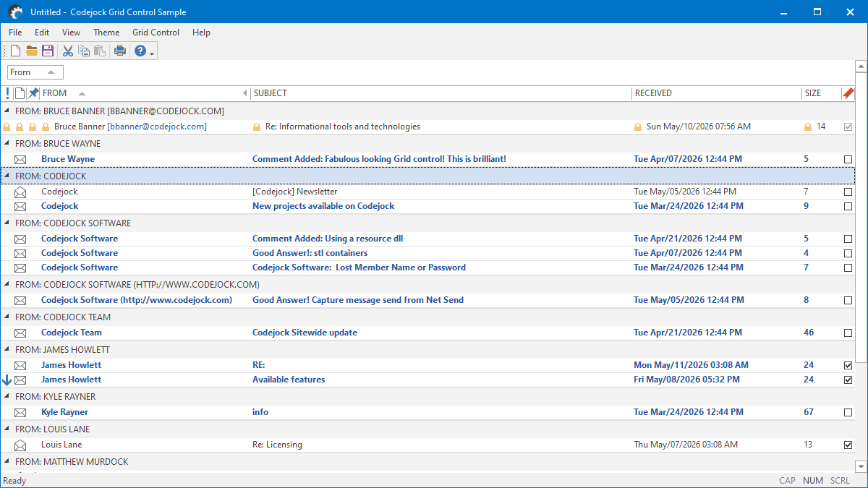The image size is (868, 488).
Task: Click the New document toolbar icon
Action: pyautogui.click(x=15, y=51)
